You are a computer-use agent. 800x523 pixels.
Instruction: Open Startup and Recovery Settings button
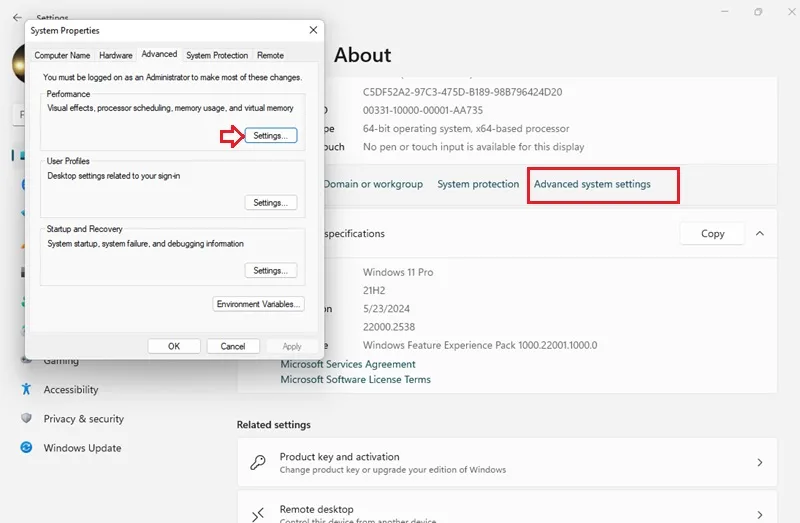[271, 270]
